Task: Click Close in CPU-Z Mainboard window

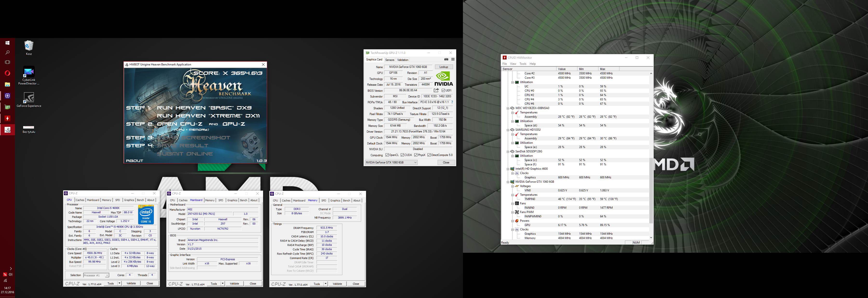Action: click(x=253, y=284)
